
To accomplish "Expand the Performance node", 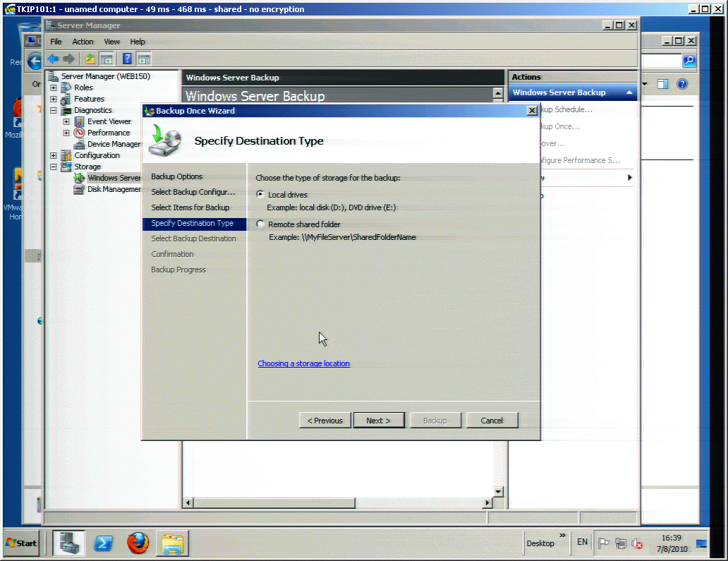I will click(66, 133).
